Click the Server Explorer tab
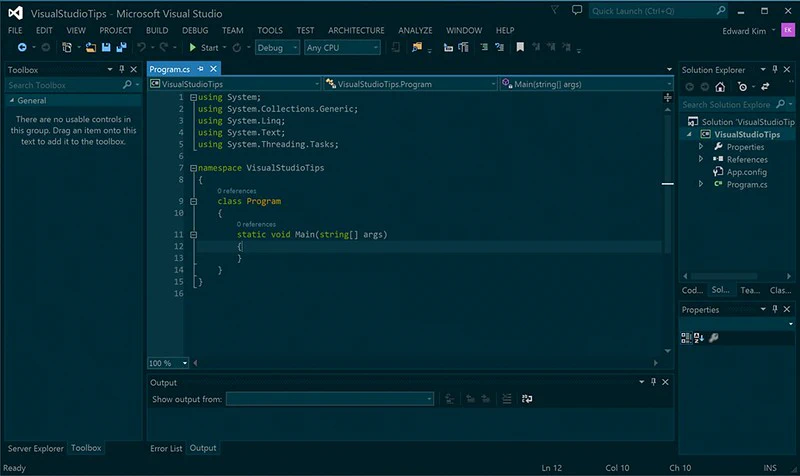 pos(35,448)
